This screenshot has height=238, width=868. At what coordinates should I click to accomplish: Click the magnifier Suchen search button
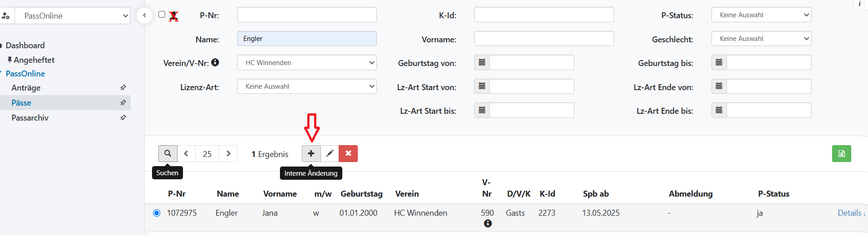coord(168,154)
